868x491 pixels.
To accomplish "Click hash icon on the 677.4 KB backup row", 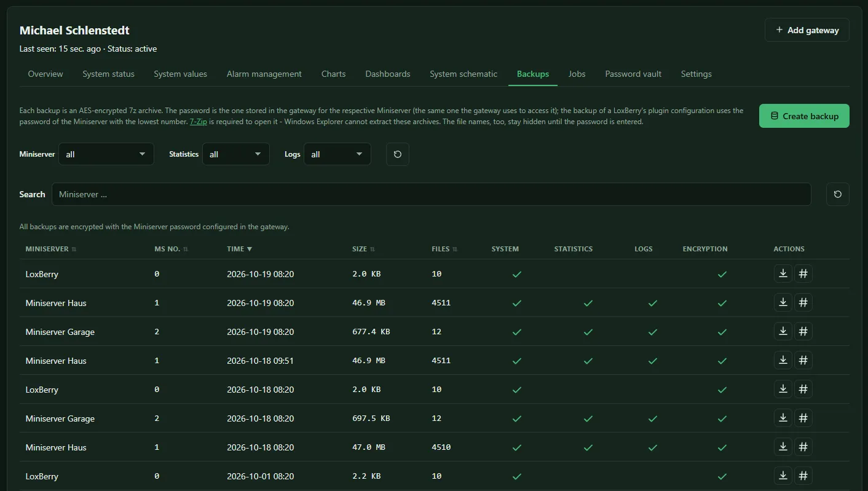I will [803, 331].
